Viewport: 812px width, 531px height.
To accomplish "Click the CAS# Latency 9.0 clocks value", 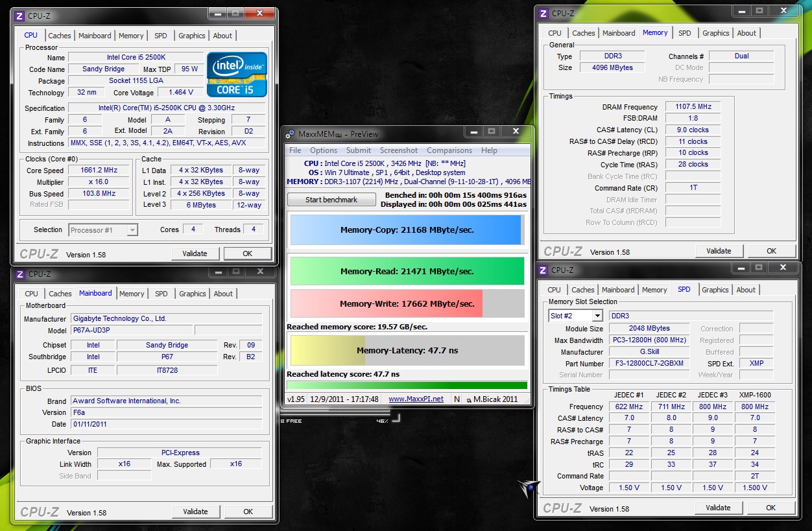I will click(x=692, y=130).
